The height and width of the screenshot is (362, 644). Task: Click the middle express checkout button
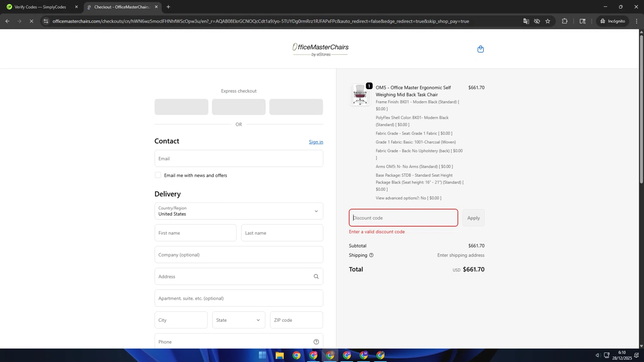click(x=239, y=107)
